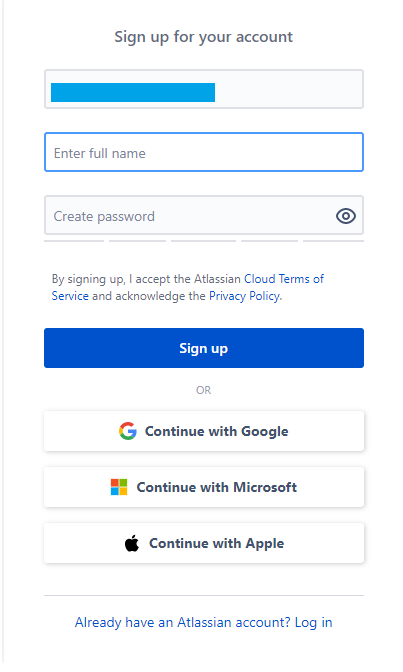
Task: Show password using the eye icon
Action: pyautogui.click(x=346, y=216)
